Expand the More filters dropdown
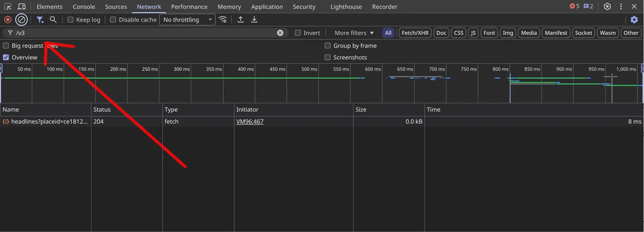The width and height of the screenshot is (644, 232). [x=354, y=33]
